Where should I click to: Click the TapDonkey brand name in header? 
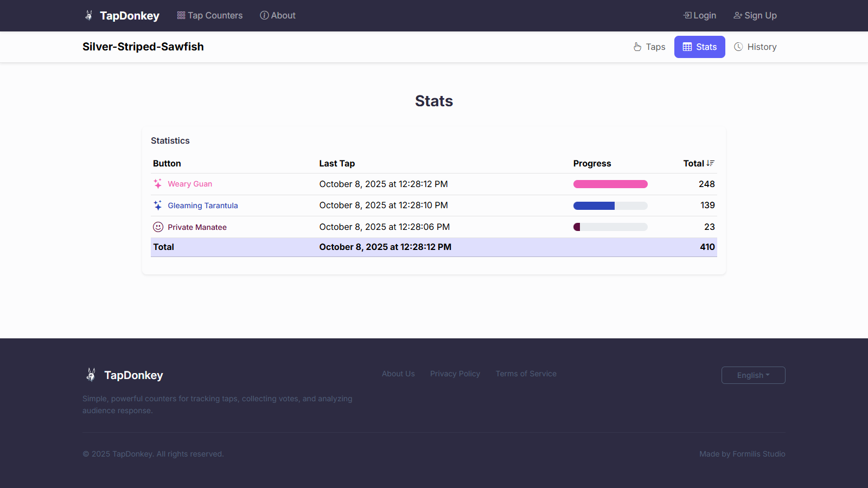(x=130, y=16)
